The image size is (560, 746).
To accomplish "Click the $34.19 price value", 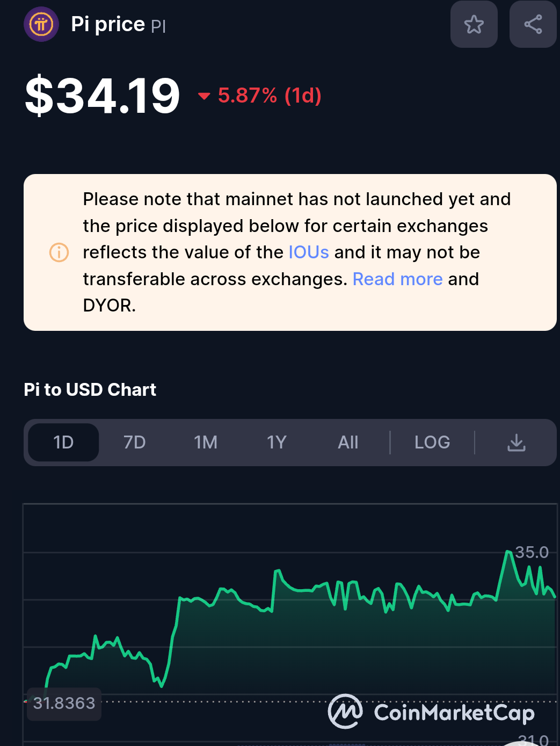I will (x=103, y=96).
